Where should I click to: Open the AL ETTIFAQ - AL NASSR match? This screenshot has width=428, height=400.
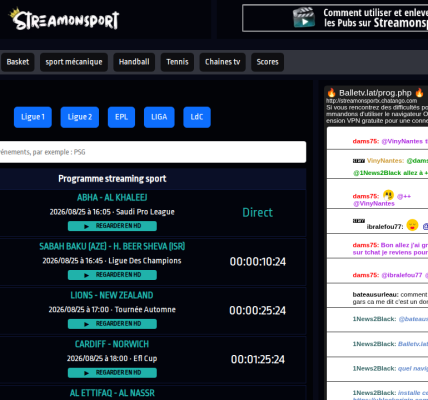pos(112,393)
